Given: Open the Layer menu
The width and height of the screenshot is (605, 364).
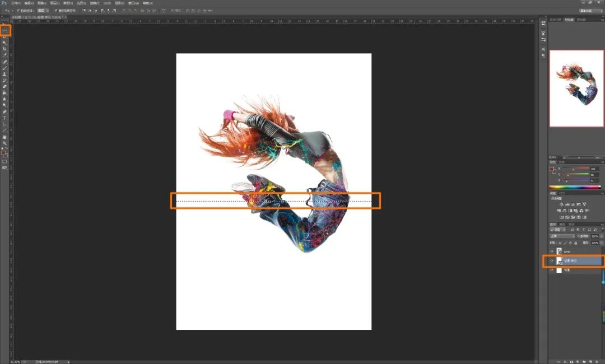Looking at the screenshot, I should click(54, 3).
